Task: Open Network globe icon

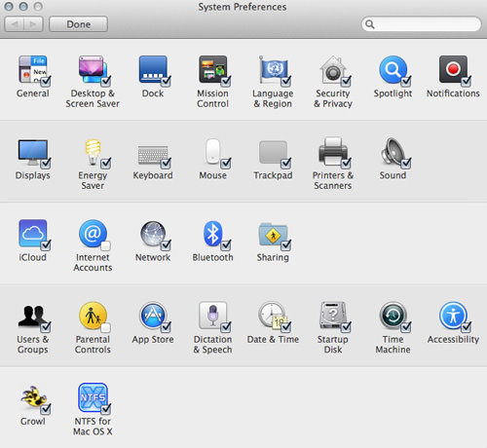Action: [153, 233]
